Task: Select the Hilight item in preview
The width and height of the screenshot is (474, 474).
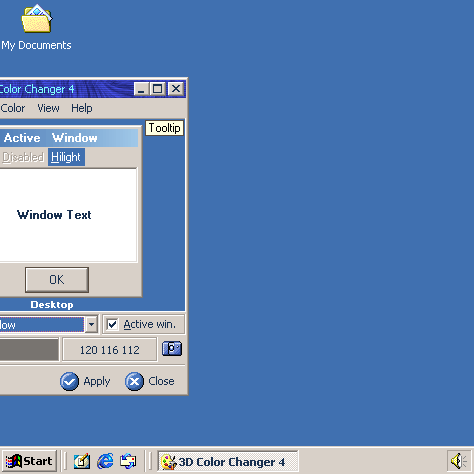Action: click(x=66, y=157)
